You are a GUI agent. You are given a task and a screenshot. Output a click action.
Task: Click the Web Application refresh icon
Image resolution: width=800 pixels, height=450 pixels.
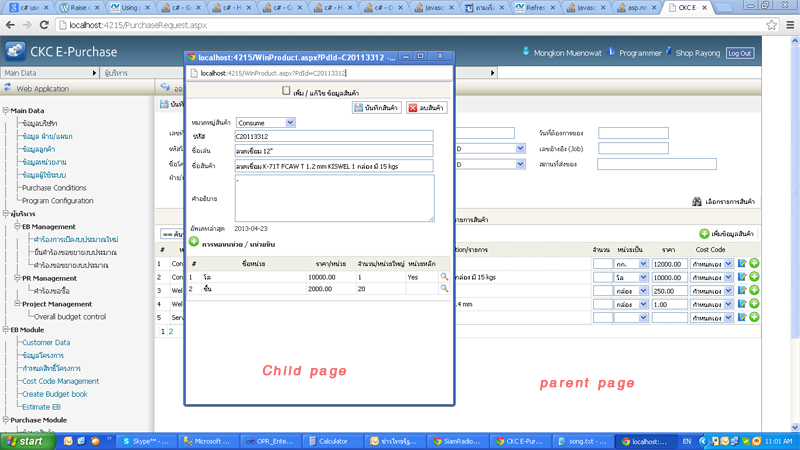tap(8, 88)
